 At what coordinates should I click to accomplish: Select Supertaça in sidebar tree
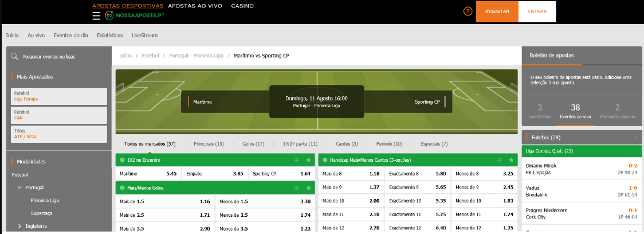pos(41,213)
